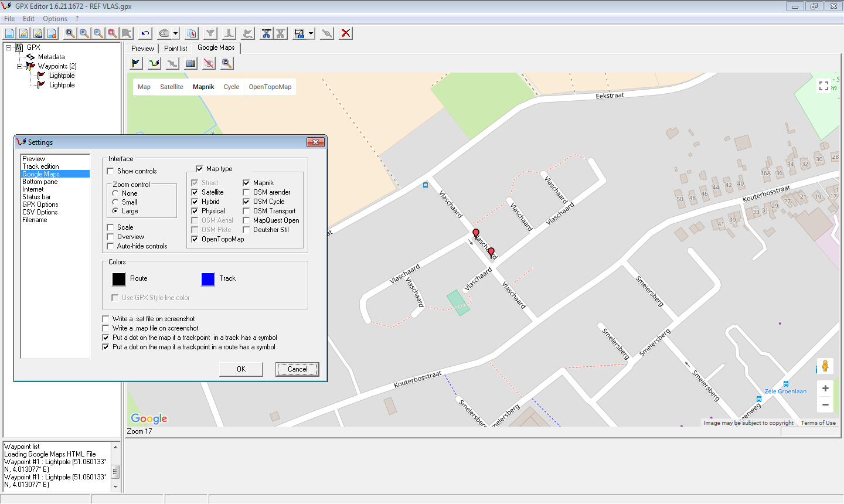
Task: Click the select-area toolbar icon
Action: (300, 33)
